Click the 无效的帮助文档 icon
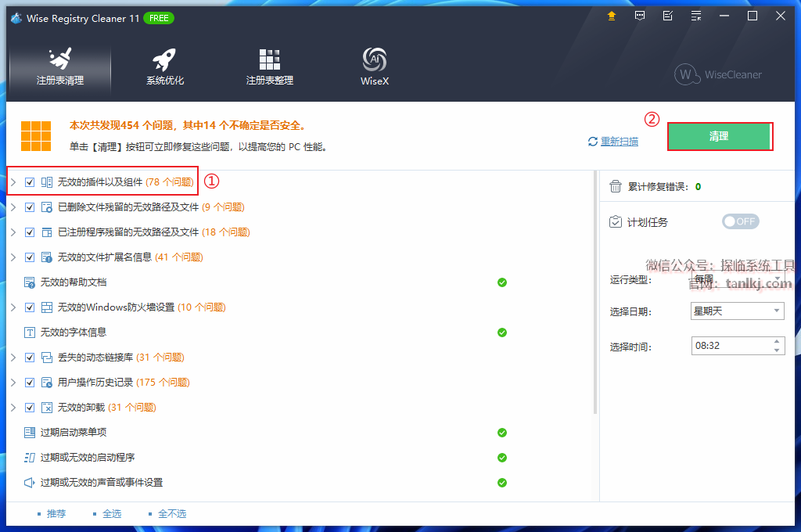Image resolution: width=801 pixels, height=532 pixels. (x=30, y=282)
